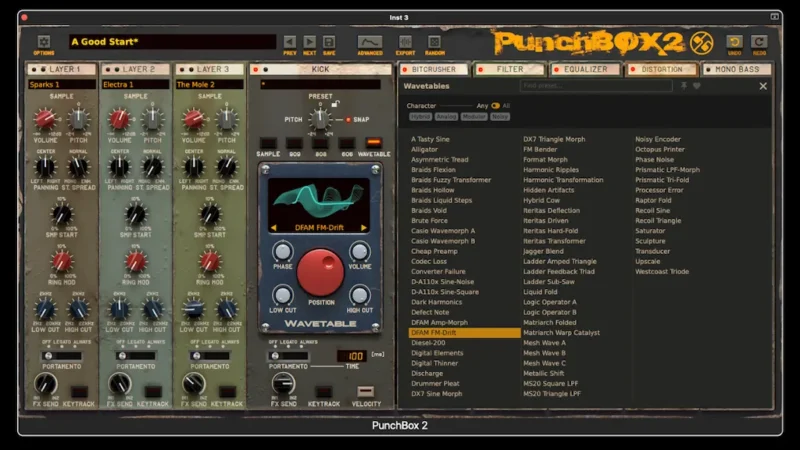
Task: Click the Layer 1 red Volume knob
Action: click(x=45, y=119)
